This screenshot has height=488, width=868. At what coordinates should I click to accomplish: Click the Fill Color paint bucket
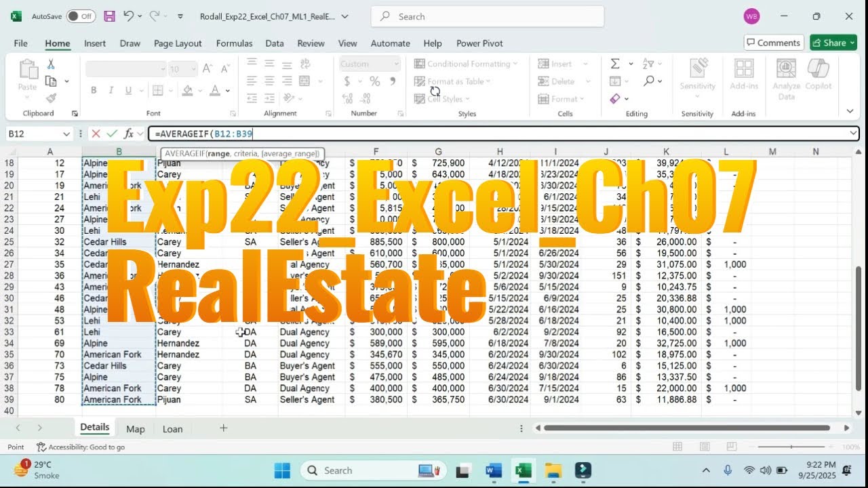pos(188,90)
